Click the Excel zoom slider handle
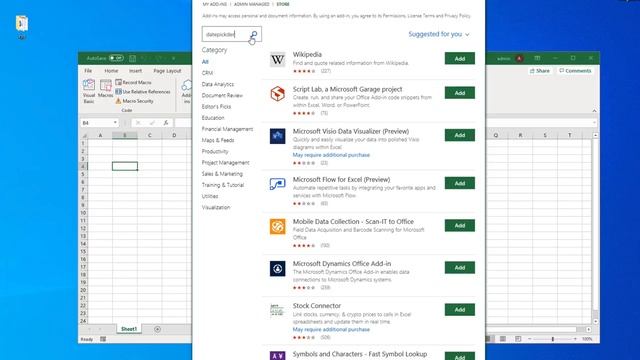Image resolution: width=640 pixels, height=360 pixels. [x=553, y=339]
